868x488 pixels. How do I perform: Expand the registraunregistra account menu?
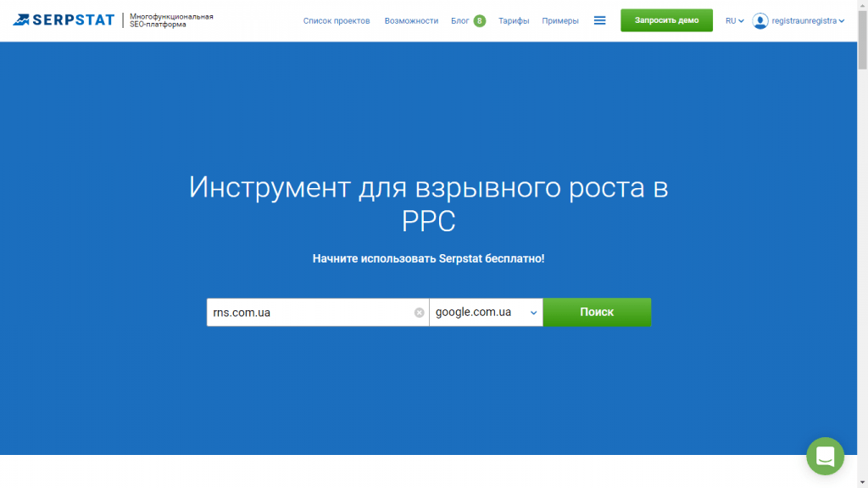pyautogui.click(x=808, y=21)
